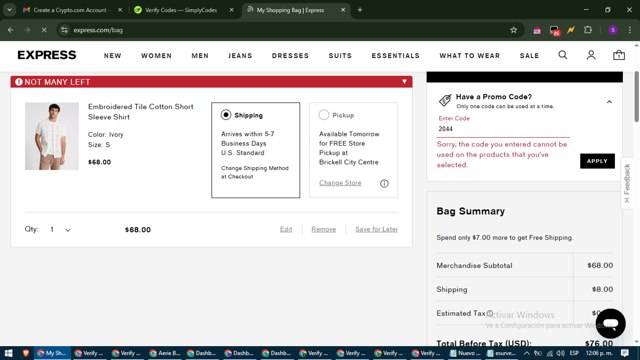Click the extension with red 25 badge
This screenshot has width=640, height=360.
coord(554,30)
